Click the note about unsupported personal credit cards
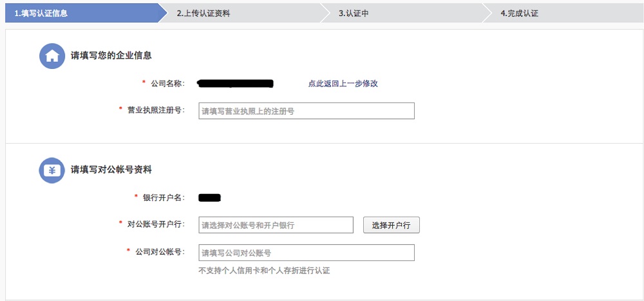This screenshot has width=644, height=301. 264,271
